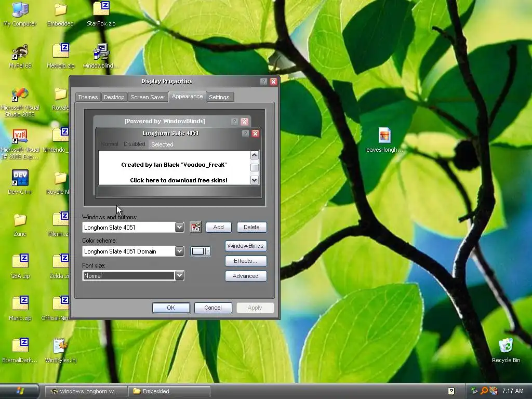Select the leaves-longhorn desktop file icon

384,140
